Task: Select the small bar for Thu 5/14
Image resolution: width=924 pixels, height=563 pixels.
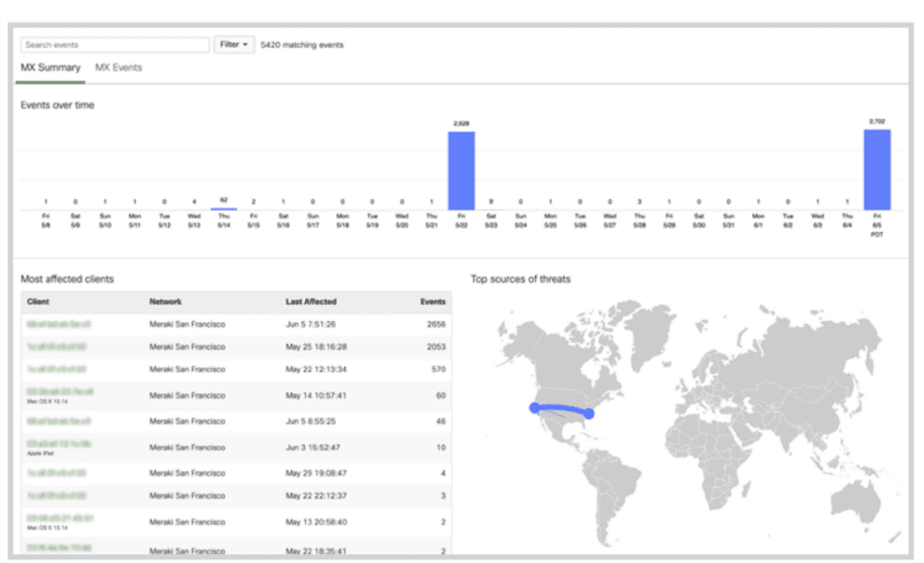Action: pyautogui.click(x=224, y=208)
